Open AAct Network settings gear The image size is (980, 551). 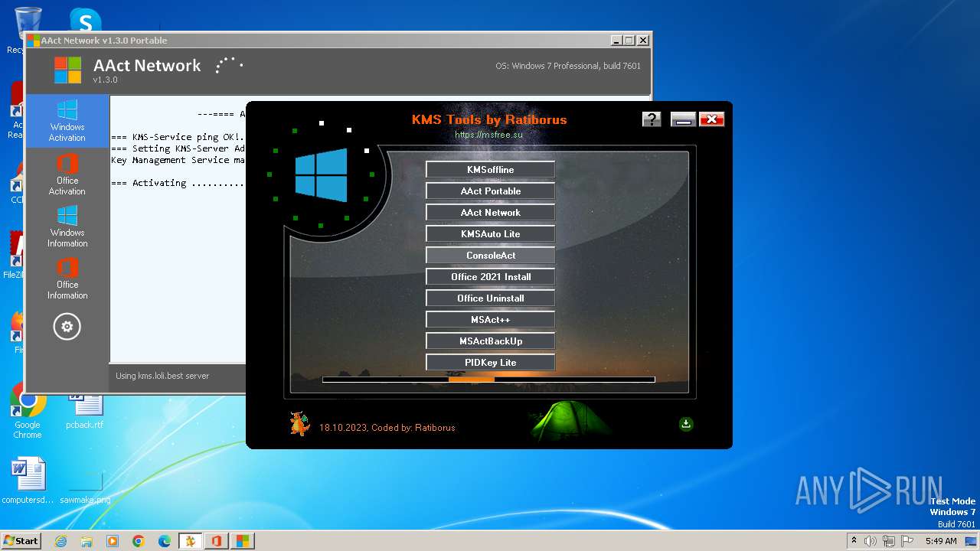(x=67, y=327)
